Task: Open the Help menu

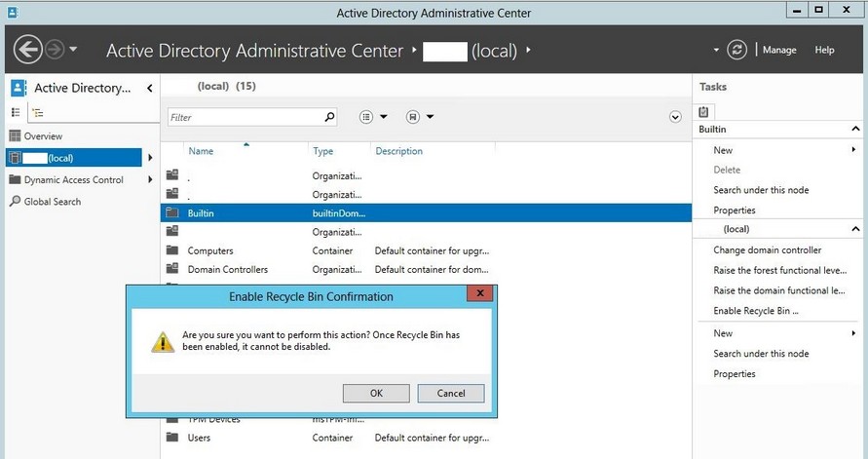Action: click(x=824, y=50)
